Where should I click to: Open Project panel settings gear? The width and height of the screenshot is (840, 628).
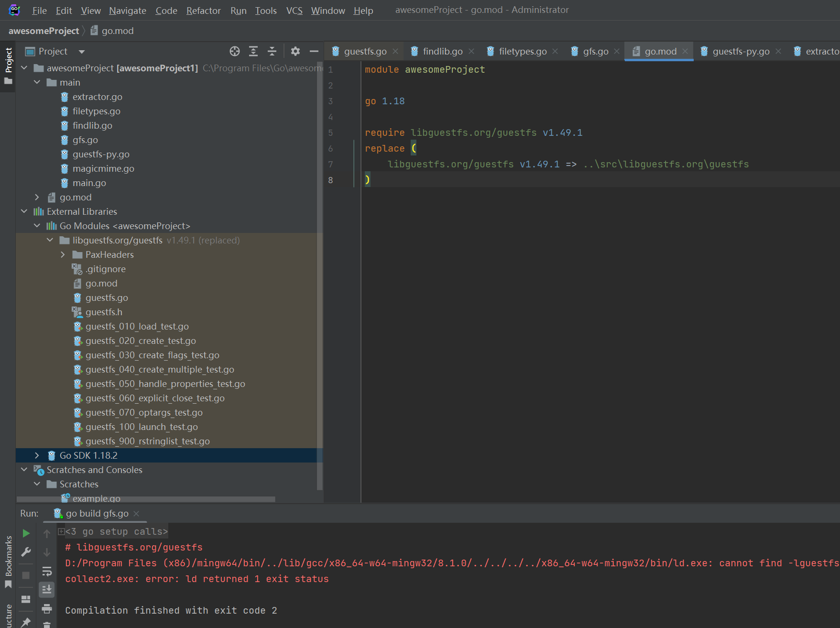point(295,51)
